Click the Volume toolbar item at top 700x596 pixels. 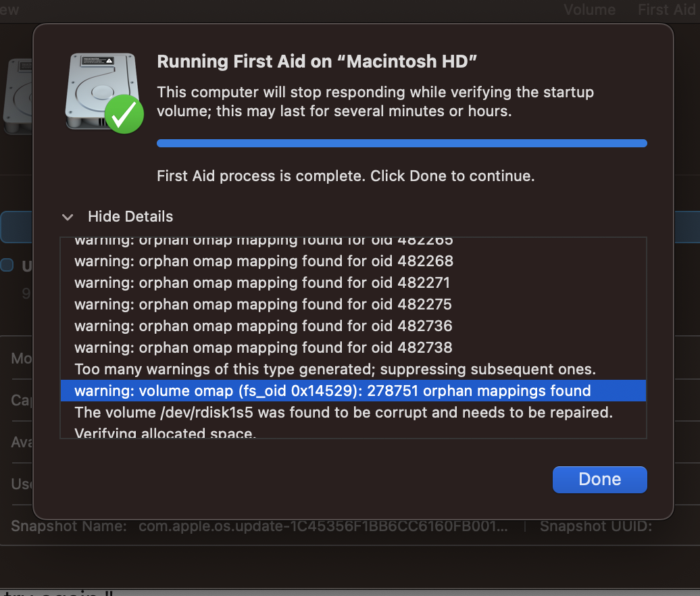click(x=589, y=9)
